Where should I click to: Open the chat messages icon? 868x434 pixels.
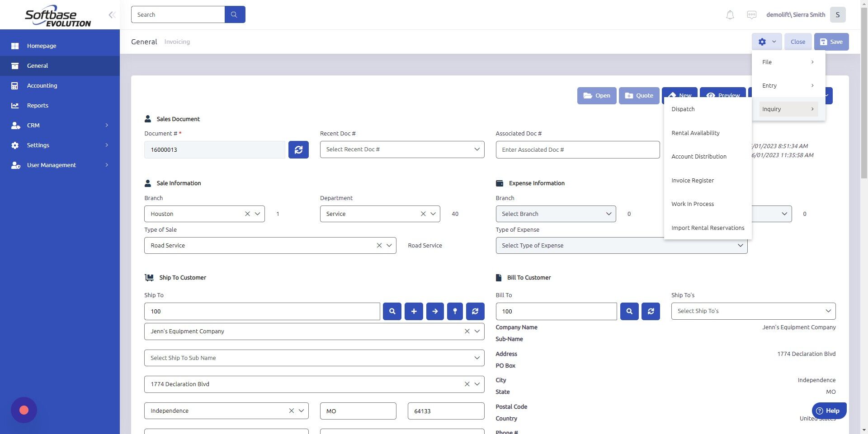click(x=751, y=15)
